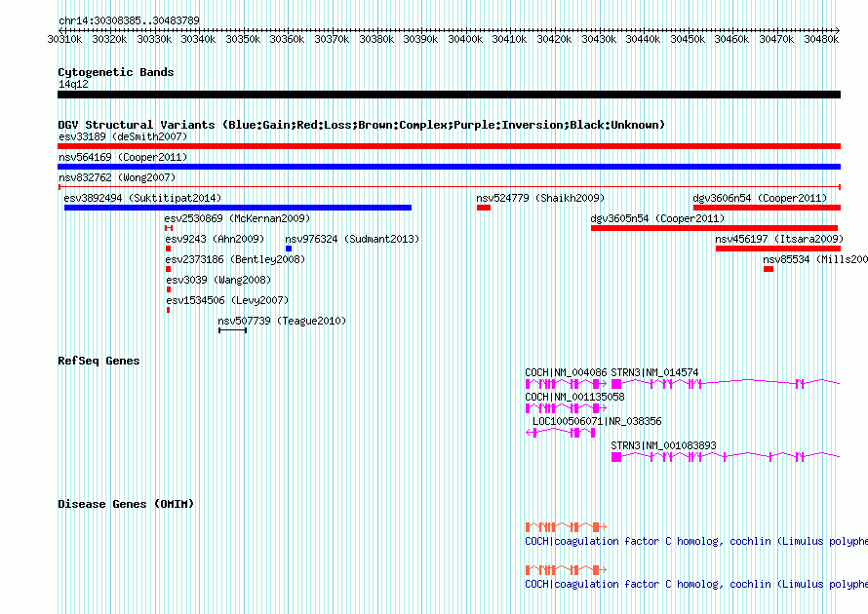This screenshot has height=614, width=868.
Task: Select the COCH|NM_001135058 transcript label
Action: (574, 398)
